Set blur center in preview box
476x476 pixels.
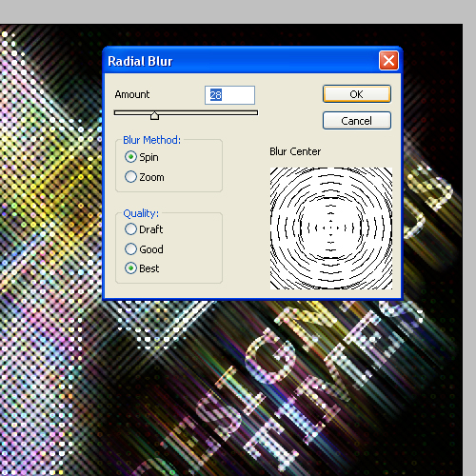pyautogui.click(x=331, y=228)
